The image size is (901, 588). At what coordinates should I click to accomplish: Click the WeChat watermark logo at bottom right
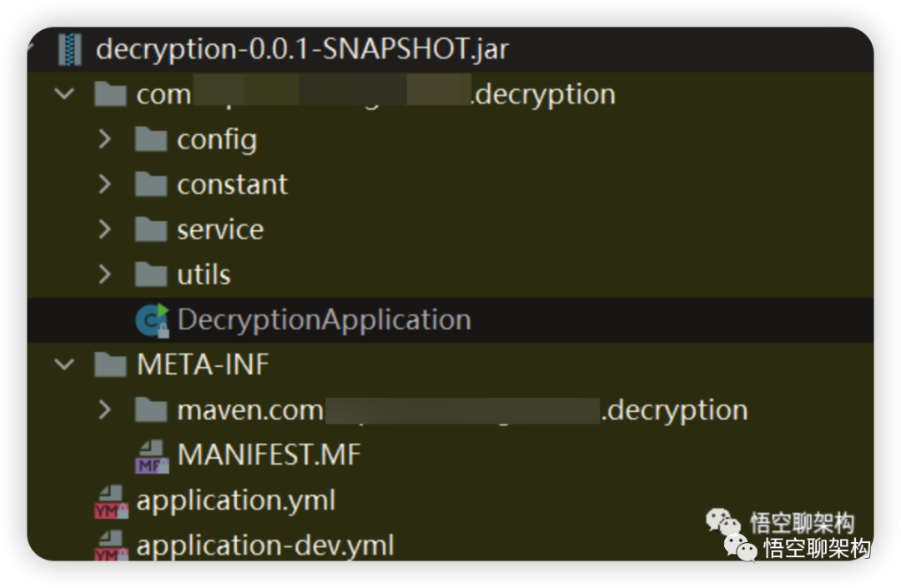[x=740, y=547]
